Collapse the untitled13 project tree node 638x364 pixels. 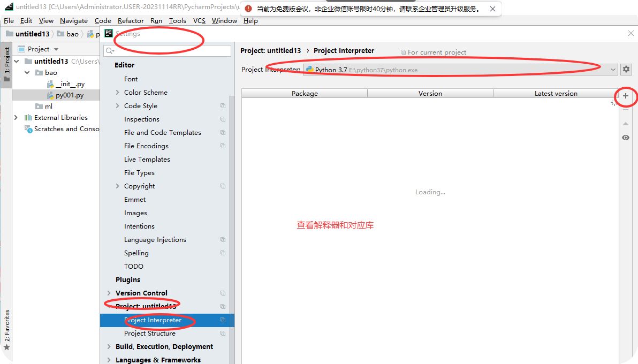[17, 62]
